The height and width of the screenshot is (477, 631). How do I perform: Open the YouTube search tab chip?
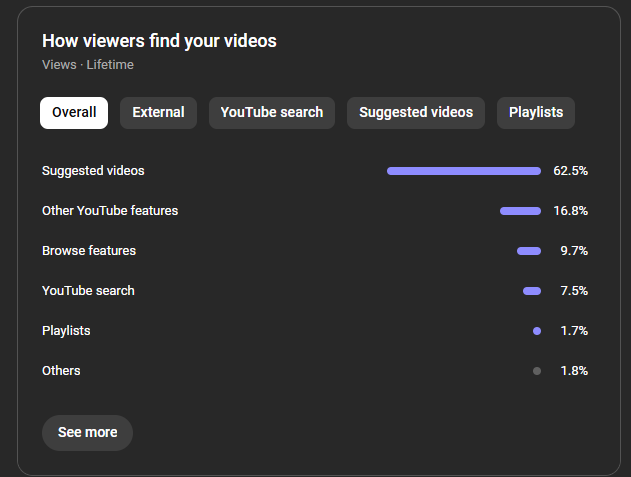(271, 112)
